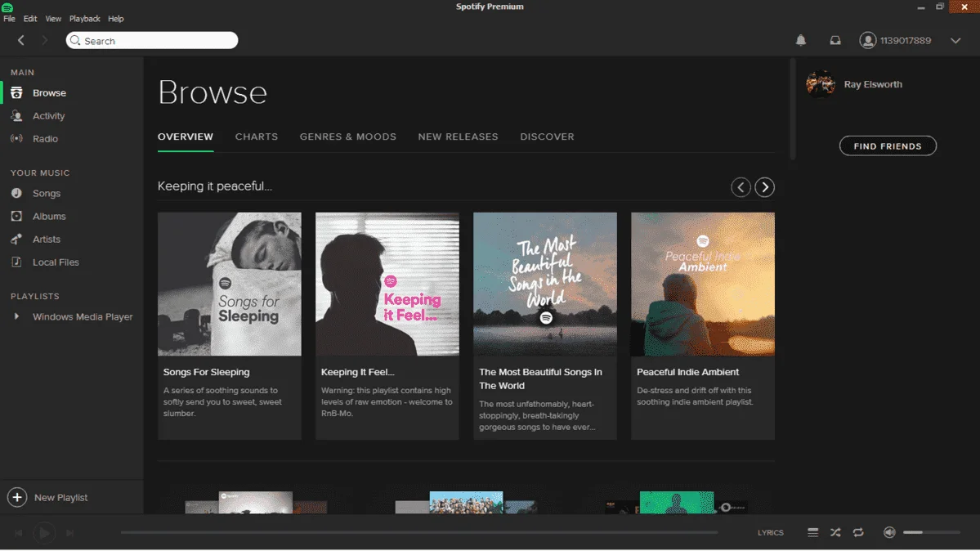Open the File menu
Image resolution: width=980 pixels, height=551 pixels.
click(x=9, y=19)
